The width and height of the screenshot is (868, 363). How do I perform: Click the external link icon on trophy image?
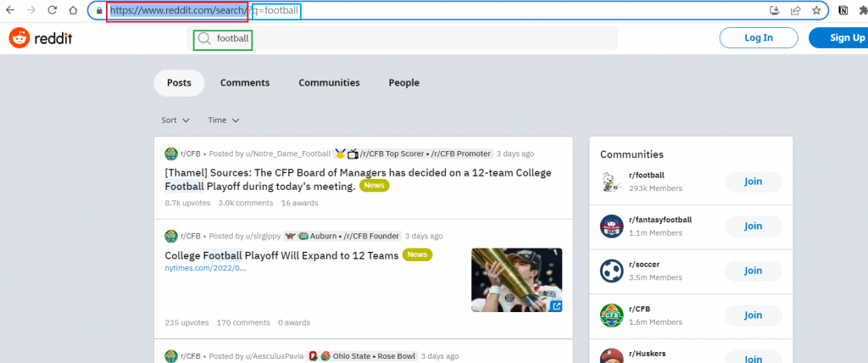click(556, 306)
